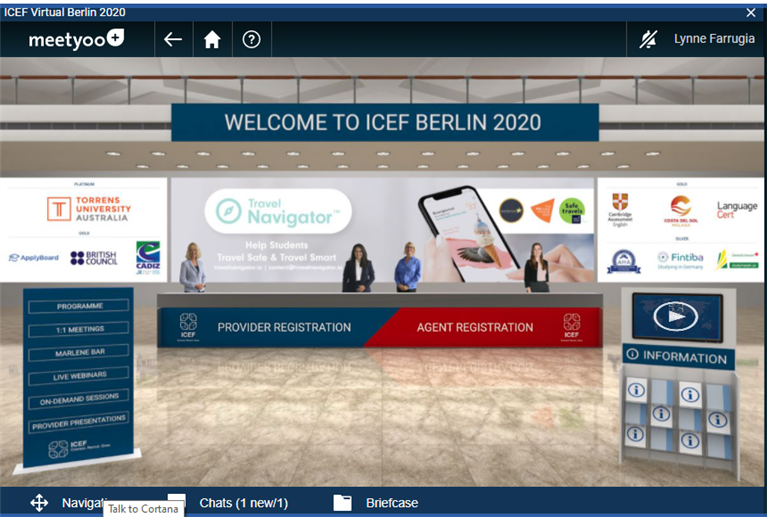
Task: Open the Travel Navigator banner logo
Action: [278, 211]
